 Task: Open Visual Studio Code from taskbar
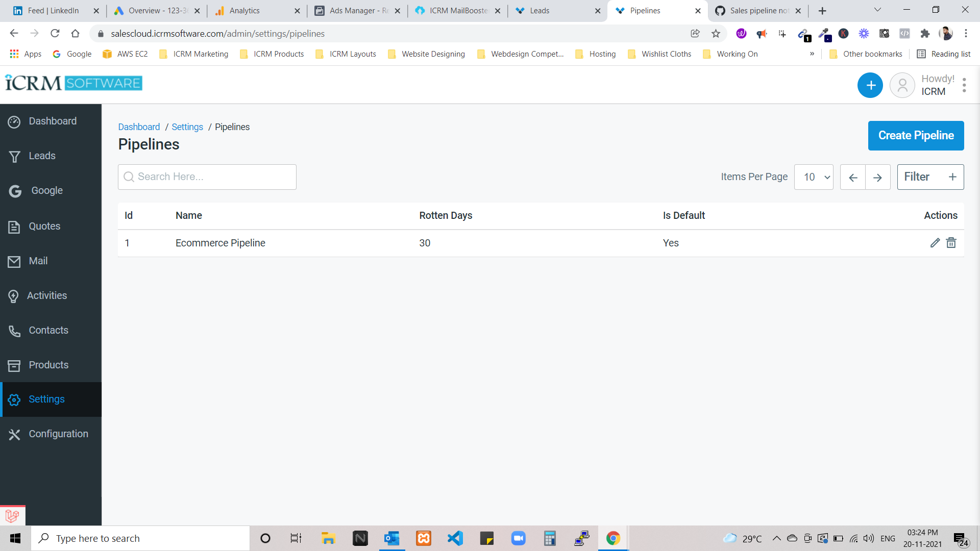tap(455, 538)
